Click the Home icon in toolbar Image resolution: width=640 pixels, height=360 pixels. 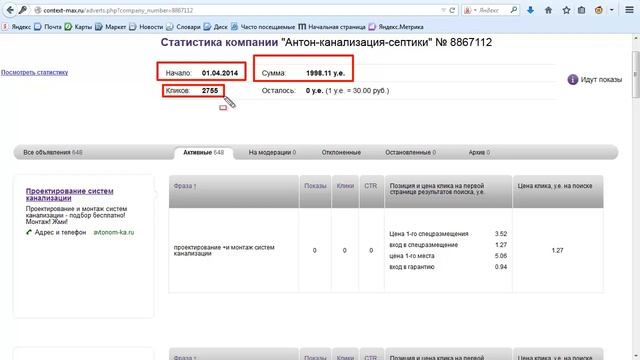pos(548,10)
